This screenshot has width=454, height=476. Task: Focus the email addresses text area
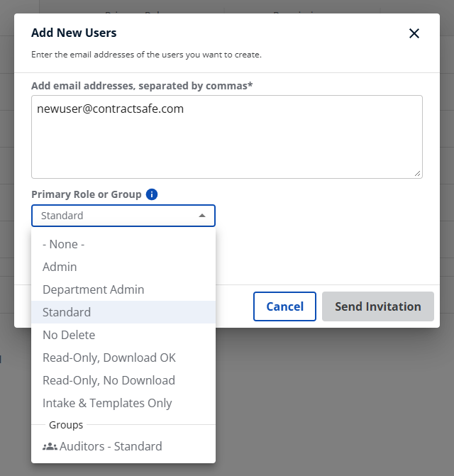tap(226, 142)
